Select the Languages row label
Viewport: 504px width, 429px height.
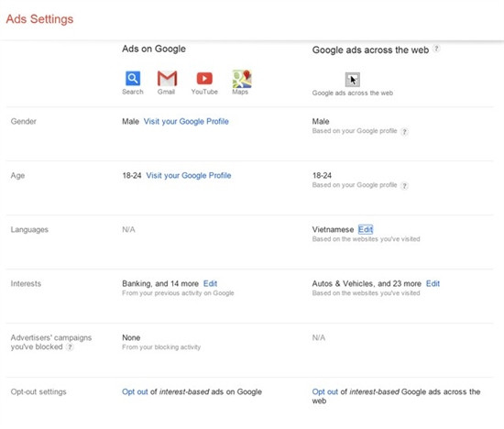coord(29,229)
